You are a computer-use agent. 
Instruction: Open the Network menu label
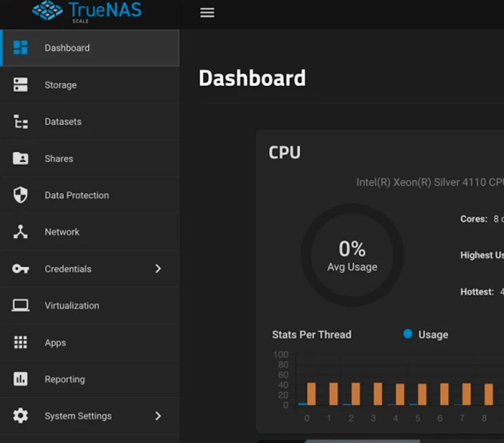(62, 232)
